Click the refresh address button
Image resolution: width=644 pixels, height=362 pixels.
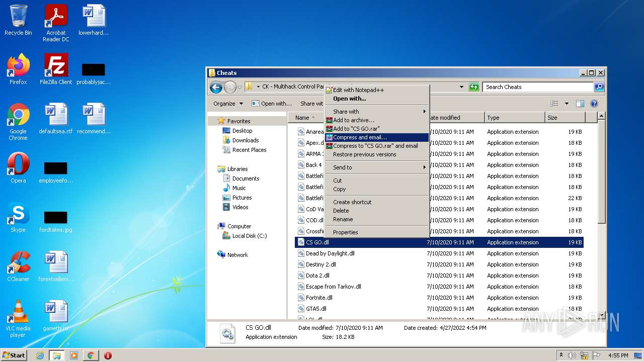[474, 87]
